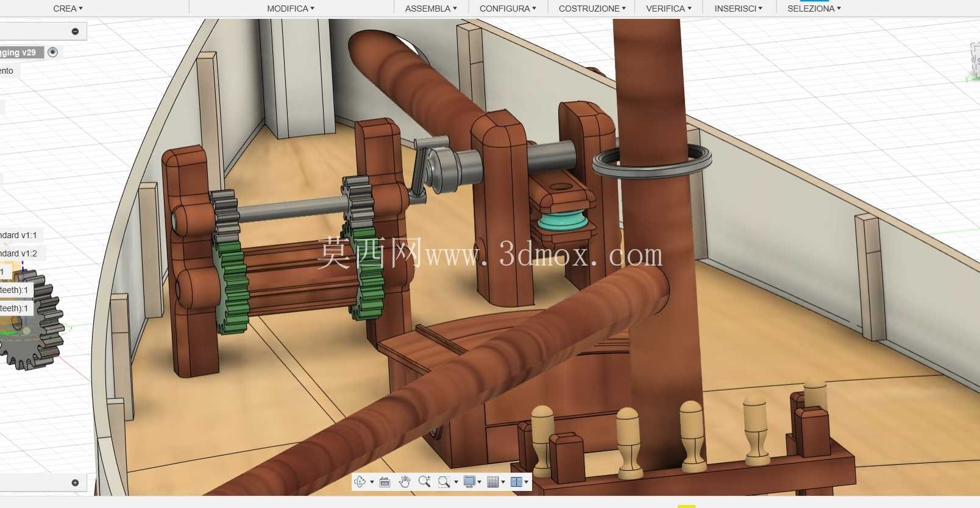980x508 pixels.
Task: Open the ASSEMBLA menu
Action: coord(431,9)
